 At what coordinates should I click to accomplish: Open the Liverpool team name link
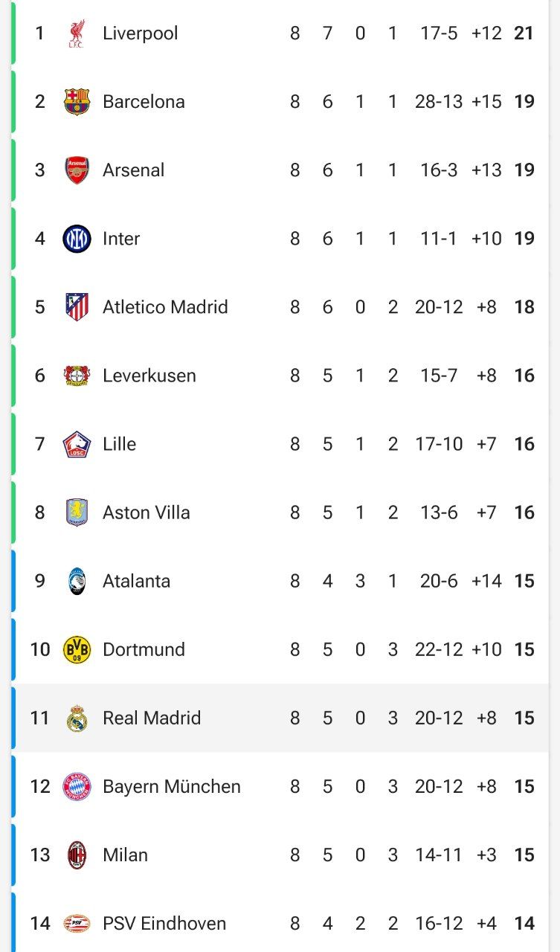141,33
